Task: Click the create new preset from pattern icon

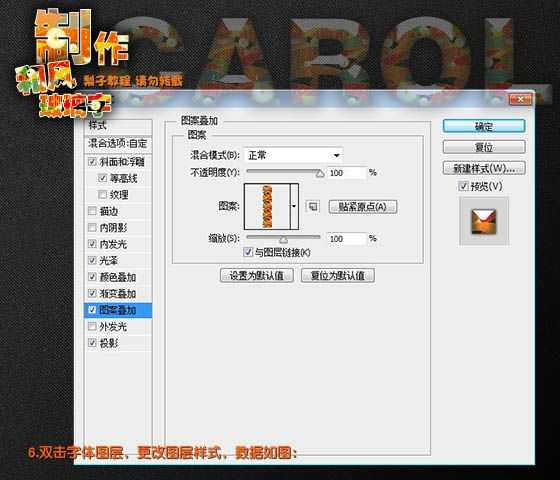Action: coord(313,206)
